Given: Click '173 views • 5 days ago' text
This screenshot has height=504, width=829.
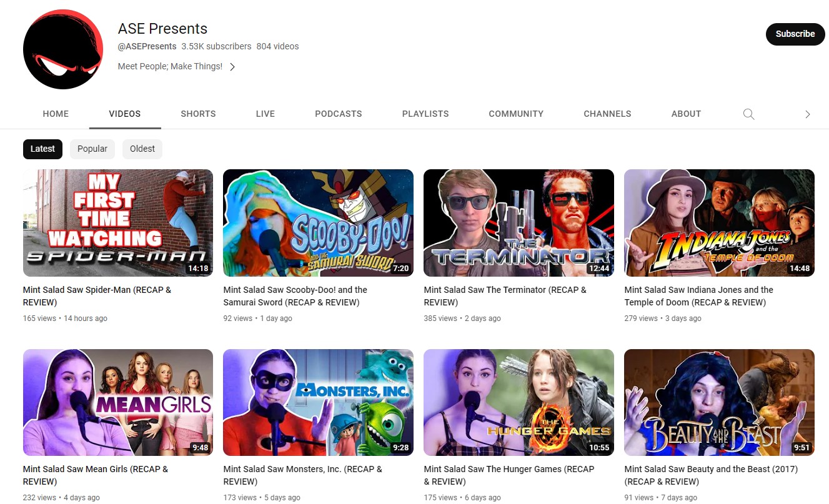Looking at the screenshot, I should [262, 498].
